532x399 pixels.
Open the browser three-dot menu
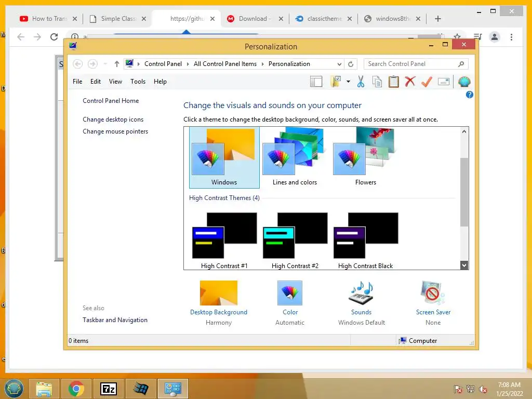[x=511, y=37]
